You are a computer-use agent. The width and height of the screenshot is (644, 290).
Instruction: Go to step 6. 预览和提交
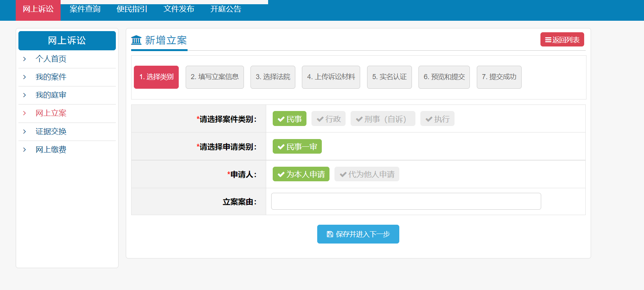point(444,77)
